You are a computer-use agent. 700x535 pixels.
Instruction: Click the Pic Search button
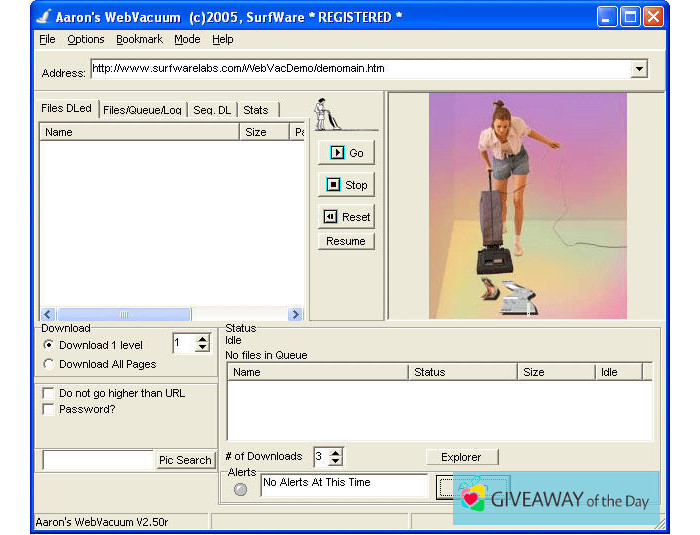click(185, 460)
